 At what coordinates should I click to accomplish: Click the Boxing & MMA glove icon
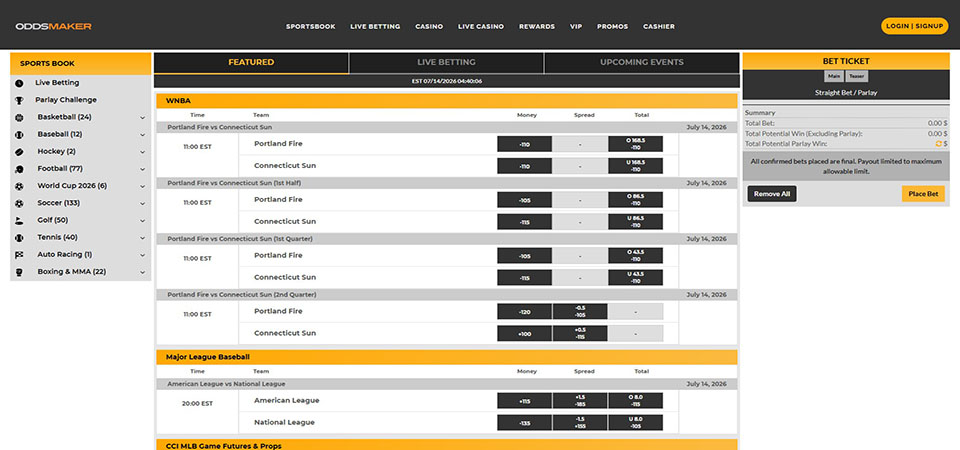20,271
